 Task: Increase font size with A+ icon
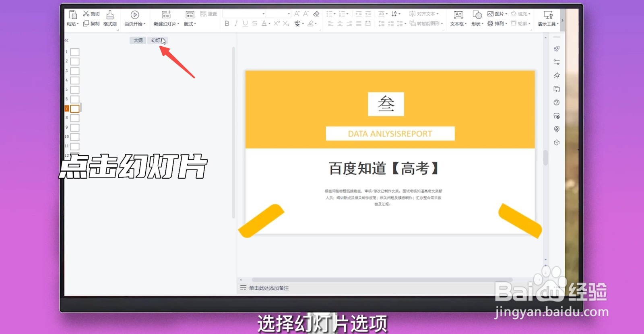(x=297, y=14)
